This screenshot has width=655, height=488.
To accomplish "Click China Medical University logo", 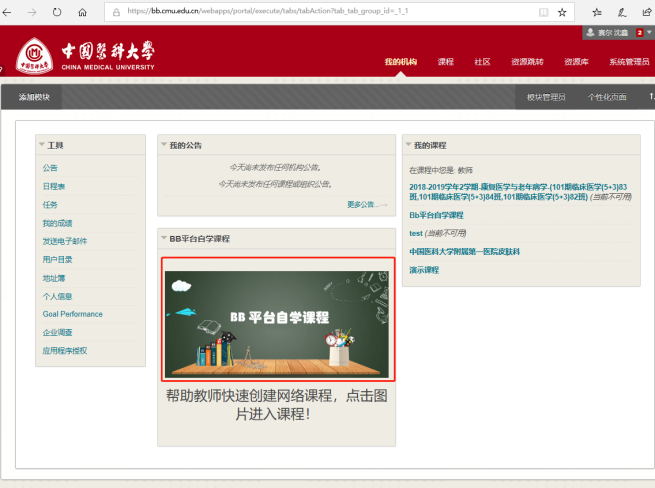I will 86,55.
